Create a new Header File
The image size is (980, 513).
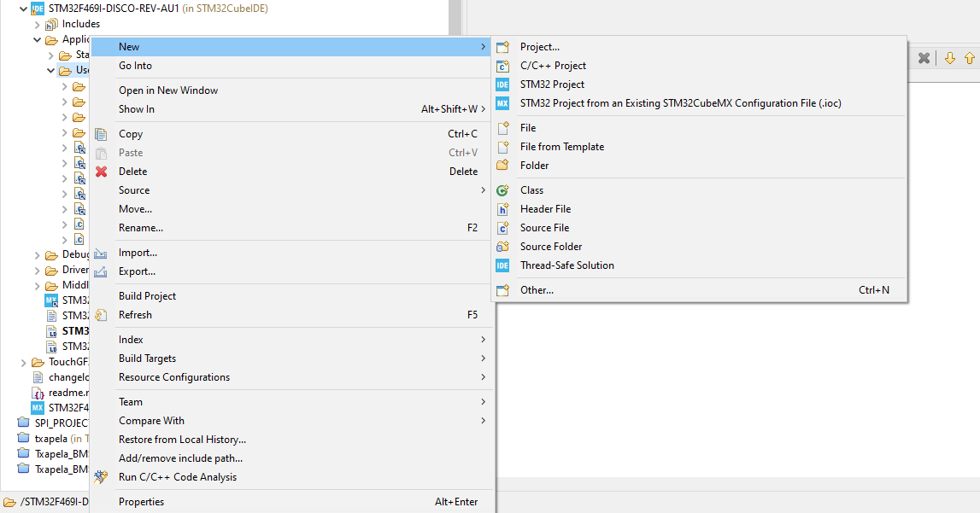click(545, 208)
